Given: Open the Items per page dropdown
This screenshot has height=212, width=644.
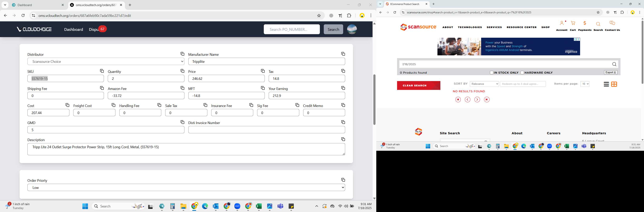Looking at the screenshot, I should [x=585, y=84].
